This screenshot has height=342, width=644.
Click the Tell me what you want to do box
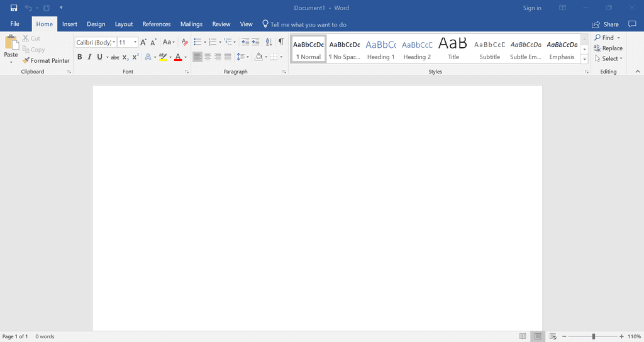click(x=308, y=25)
